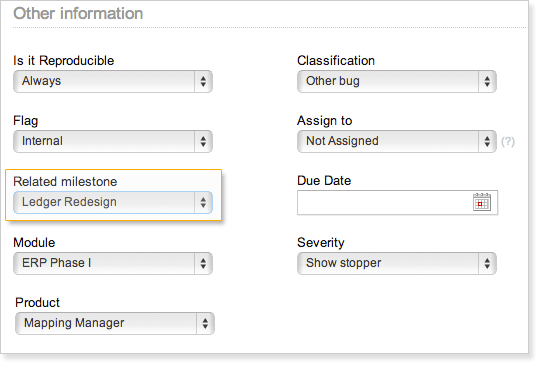The width and height of the screenshot is (538, 367).
Task: Open the Severity dropdown showing Show stopper
Action: tap(397, 263)
